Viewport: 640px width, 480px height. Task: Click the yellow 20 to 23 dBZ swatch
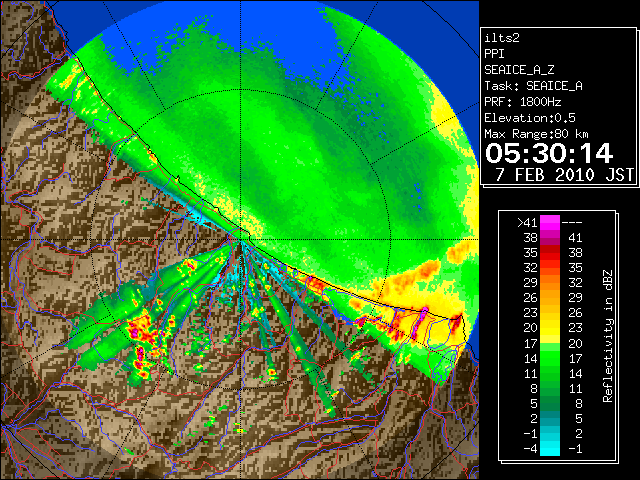(x=550, y=328)
